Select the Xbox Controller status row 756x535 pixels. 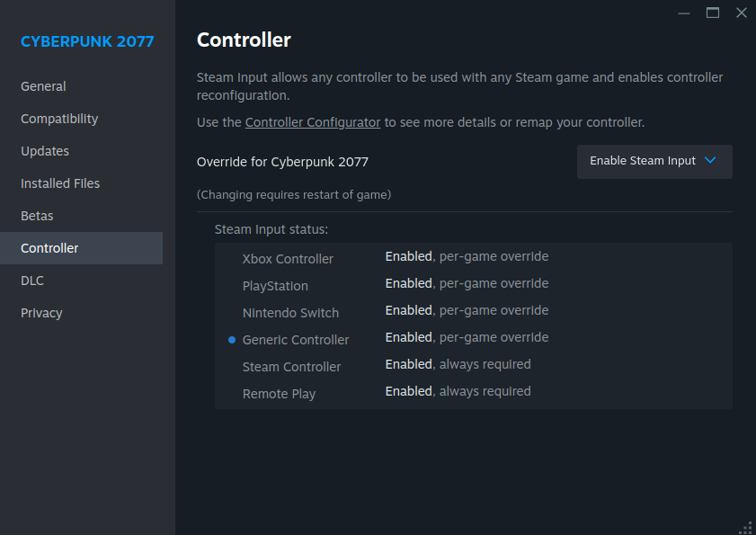(288, 259)
